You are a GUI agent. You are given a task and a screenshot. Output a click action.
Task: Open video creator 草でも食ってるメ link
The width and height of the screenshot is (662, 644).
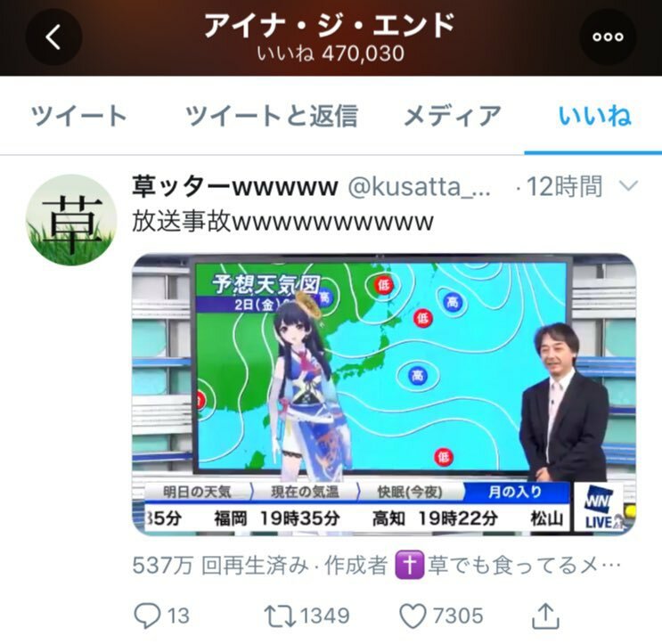525,565
